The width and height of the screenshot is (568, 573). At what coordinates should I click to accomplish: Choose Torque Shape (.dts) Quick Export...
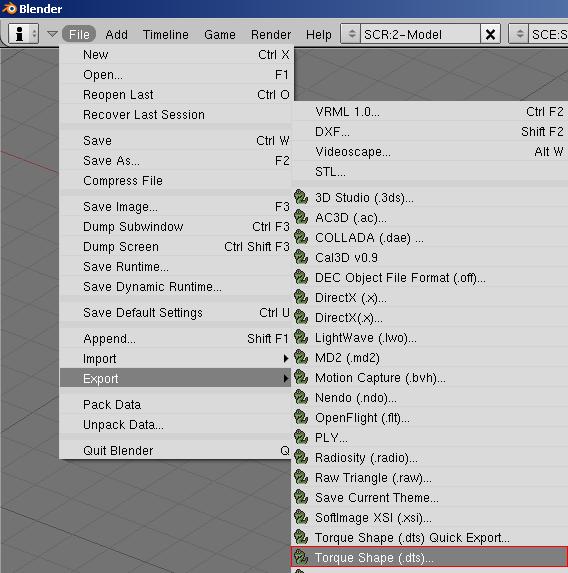tap(430, 538)
